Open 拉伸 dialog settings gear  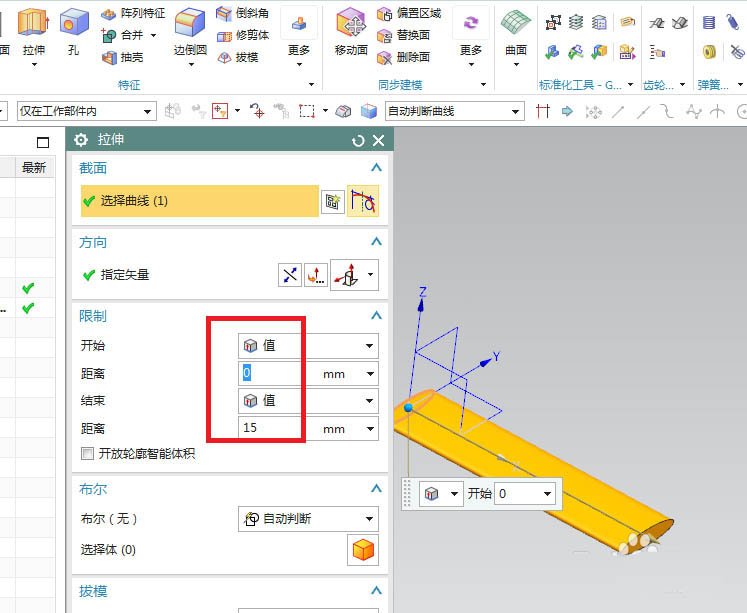pyautogui.click(x=81, y=140)
